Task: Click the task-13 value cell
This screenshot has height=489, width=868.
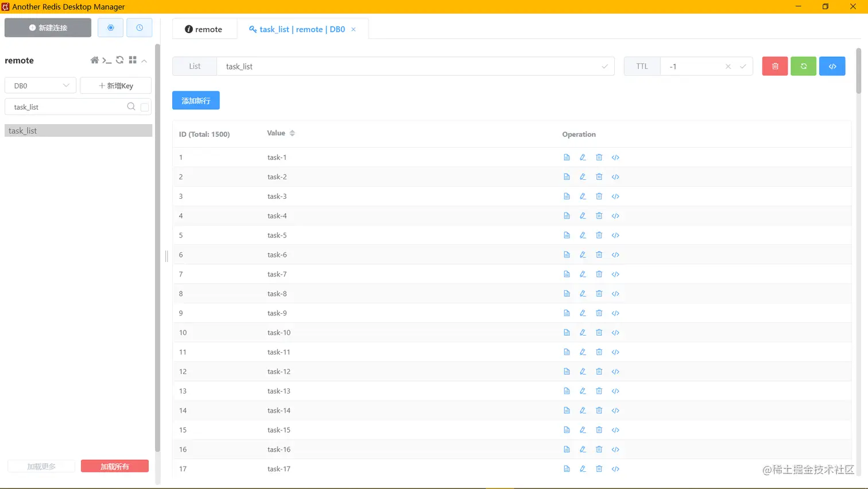Action: (279, 391)
